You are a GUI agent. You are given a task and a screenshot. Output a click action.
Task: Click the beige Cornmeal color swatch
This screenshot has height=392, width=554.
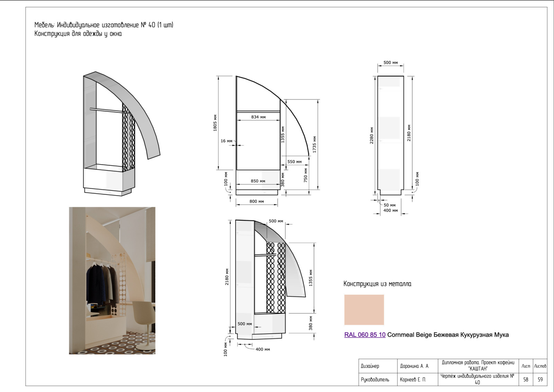[364, 310]
